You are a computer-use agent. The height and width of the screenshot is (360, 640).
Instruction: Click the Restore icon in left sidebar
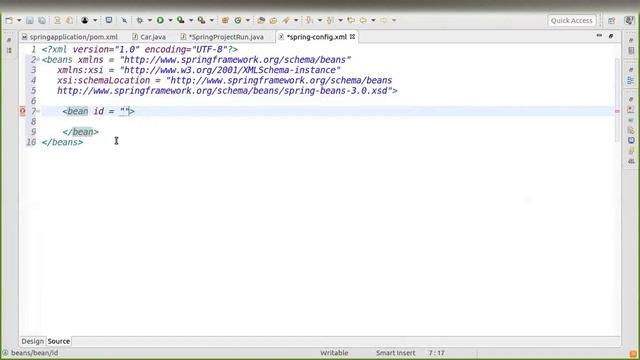[9, 40]
